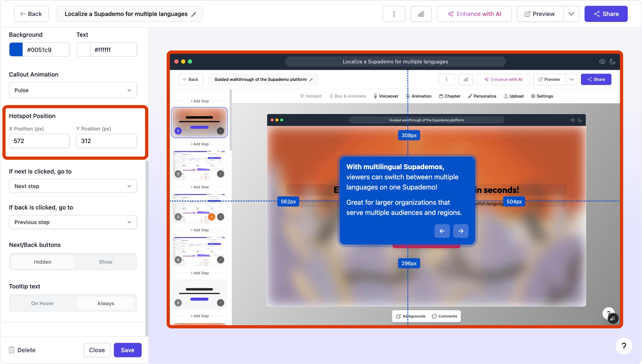The height and width of the screenshot is (364, 642).
Task: Open the three-dot more options menu
Action: pyautogui.click(x=394, y=14)
